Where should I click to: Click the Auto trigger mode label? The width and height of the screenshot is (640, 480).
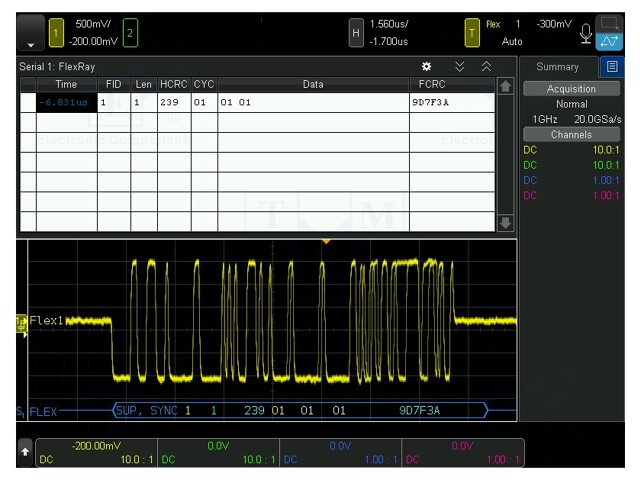pos(512,42)
